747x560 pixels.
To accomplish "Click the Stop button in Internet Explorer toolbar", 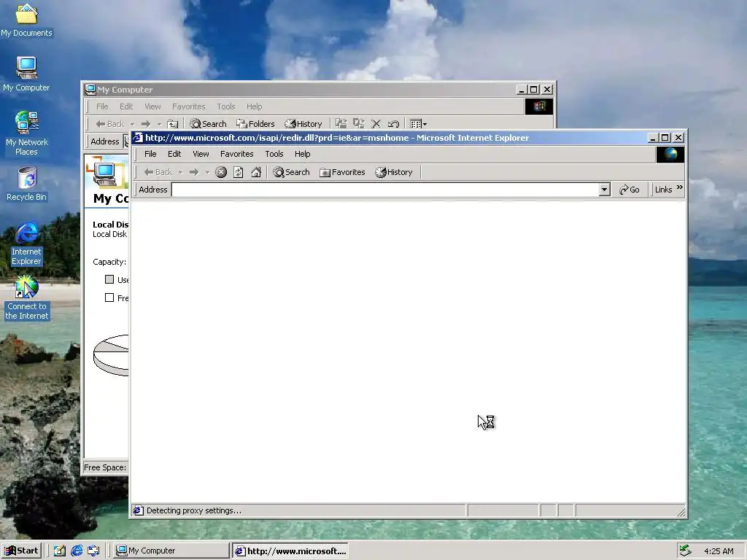I will click(x=220, y=172).
